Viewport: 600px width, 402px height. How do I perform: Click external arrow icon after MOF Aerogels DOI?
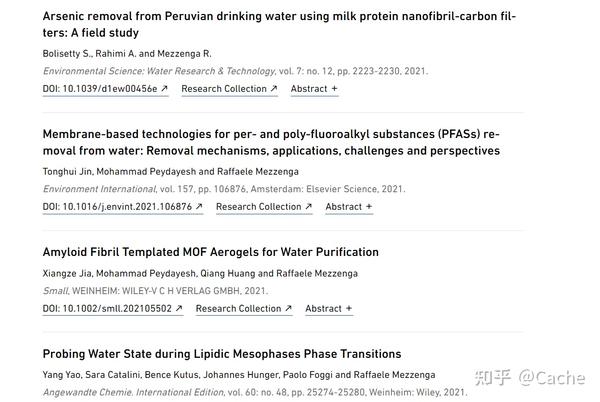point(179,309)
